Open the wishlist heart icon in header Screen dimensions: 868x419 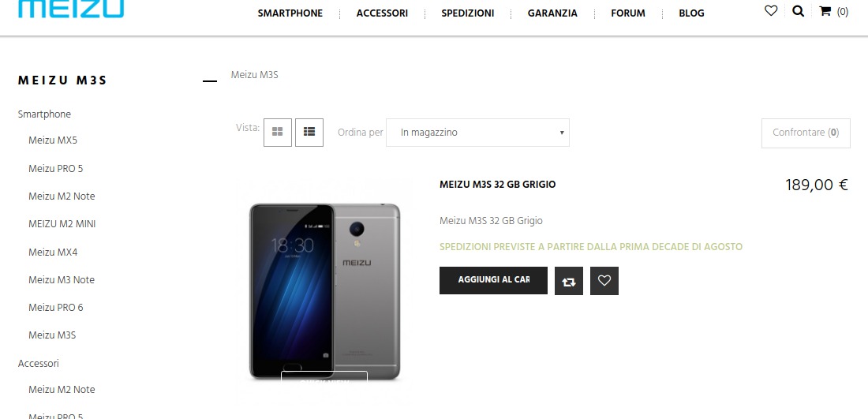[771, 10]
